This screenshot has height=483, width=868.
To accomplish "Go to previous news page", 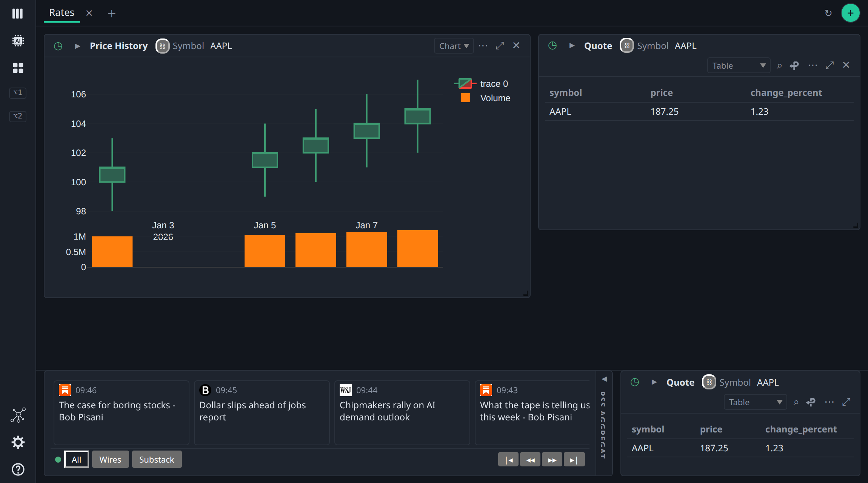I will (x=530, y=460).
